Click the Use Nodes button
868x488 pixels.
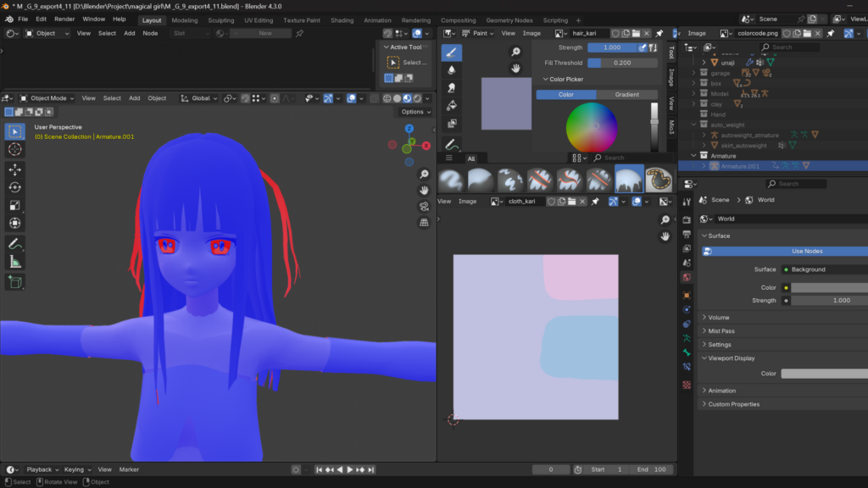click(807, 252)
